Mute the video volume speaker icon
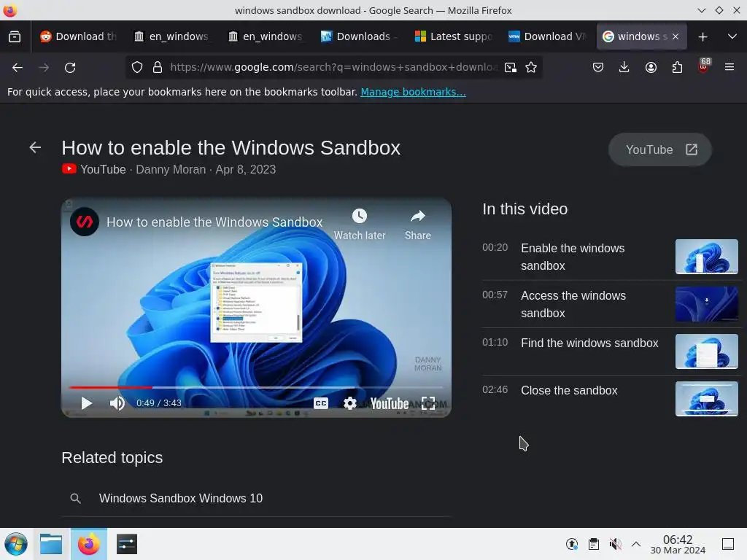Viewport: 747px width, 560px height. [x=117, y=403]
